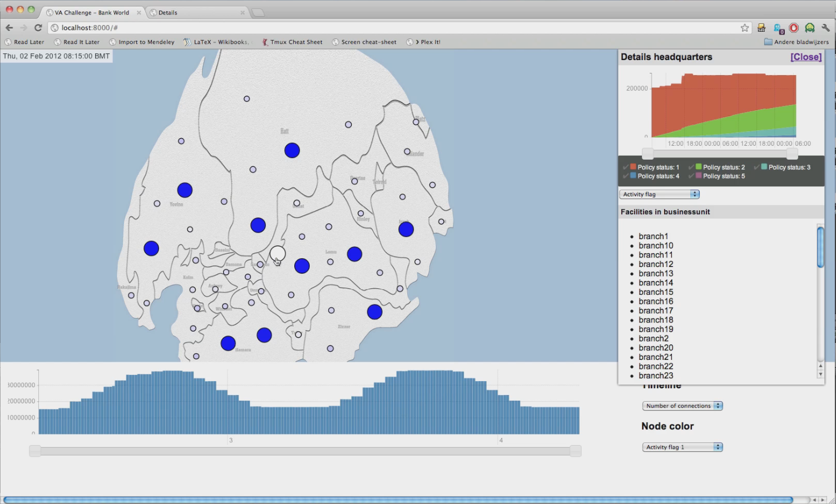The width and height of the screenshot is (836, 504).
Task: Click 'branch2' in the facilities list
Action: (654, 338)
